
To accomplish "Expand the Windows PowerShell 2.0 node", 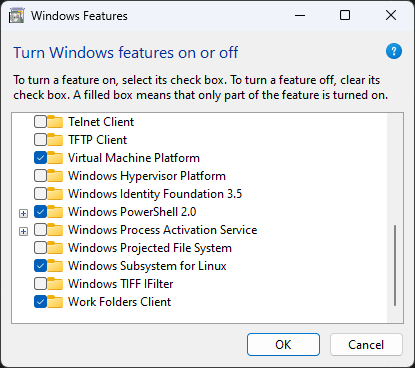I will click(x=23, y=213).
